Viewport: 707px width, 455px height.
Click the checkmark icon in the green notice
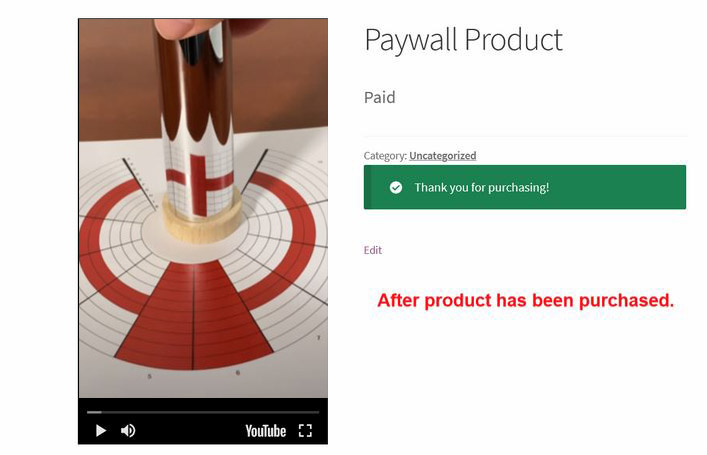click(x=396, y=187)
